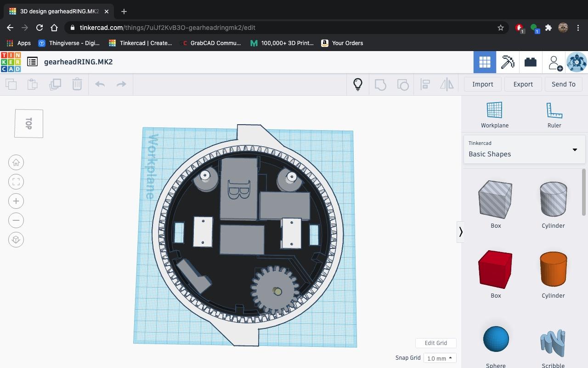The image size is (588, 368).
Task: Open the Chrome extensions puzzle icon
Action: (x=548, y=28)
